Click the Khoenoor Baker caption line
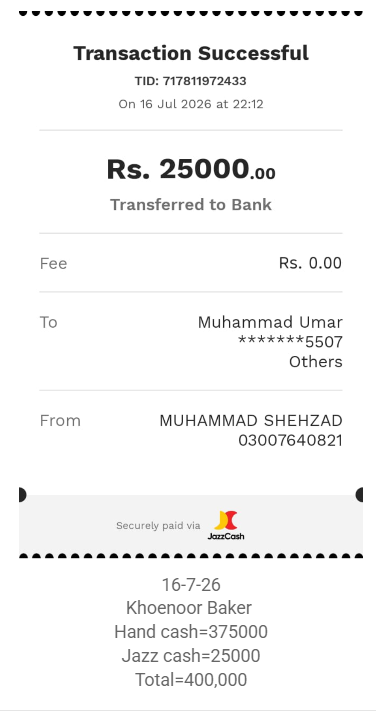 click(189, 608)
